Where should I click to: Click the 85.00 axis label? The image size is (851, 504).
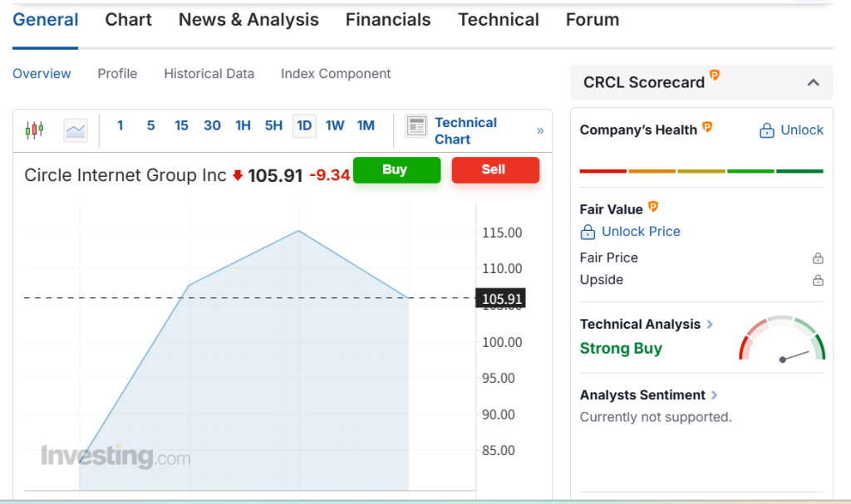(x=499, y=450)
